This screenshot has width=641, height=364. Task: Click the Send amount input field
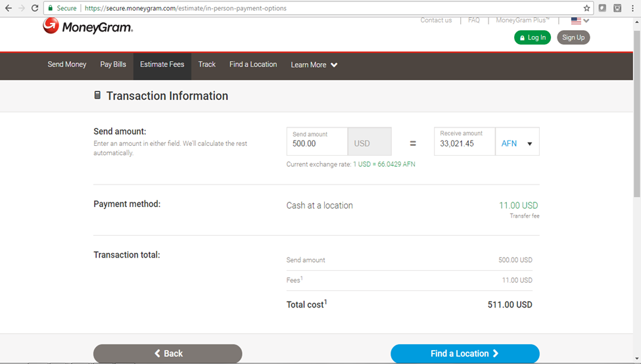coord(317,143)
